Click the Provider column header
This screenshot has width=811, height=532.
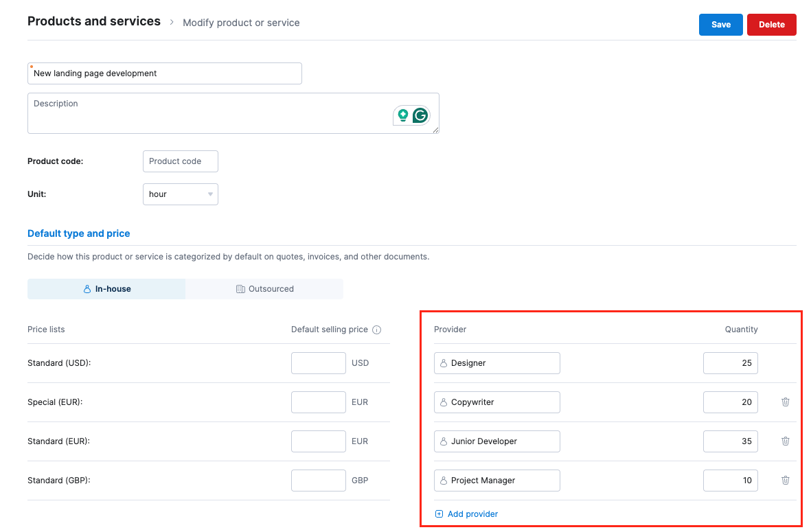[x=450, y=329]
